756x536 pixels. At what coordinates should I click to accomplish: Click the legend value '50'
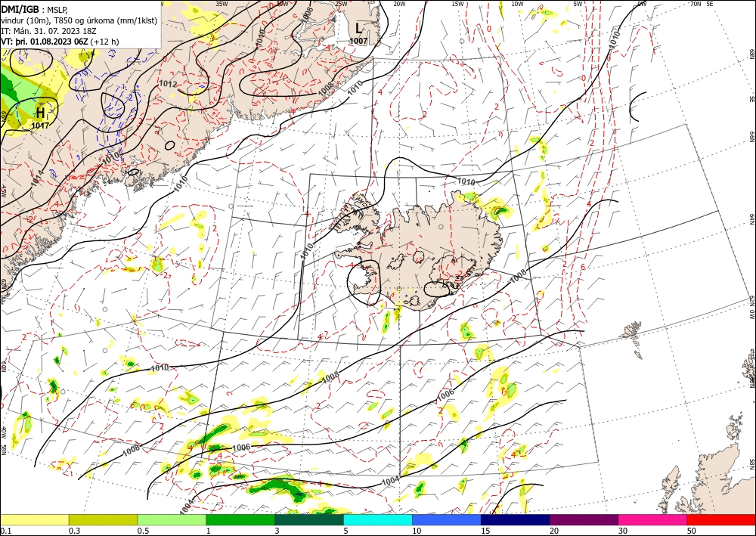point(692,531)
